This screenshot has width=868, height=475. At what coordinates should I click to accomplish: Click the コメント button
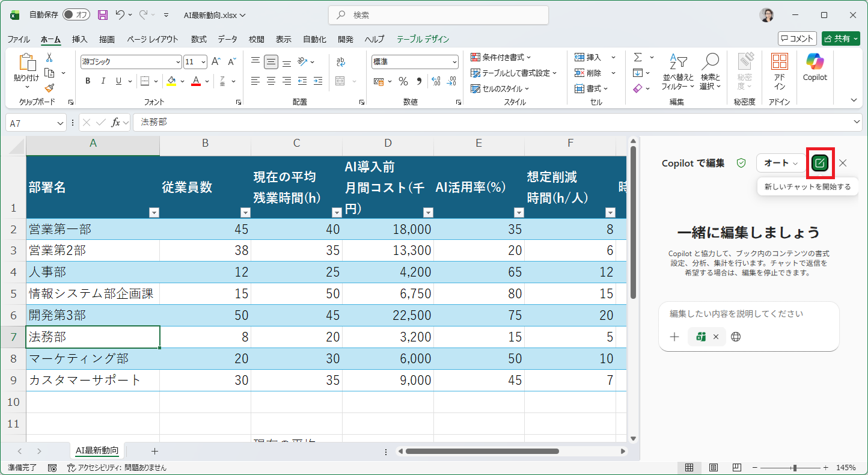[797, 38]
